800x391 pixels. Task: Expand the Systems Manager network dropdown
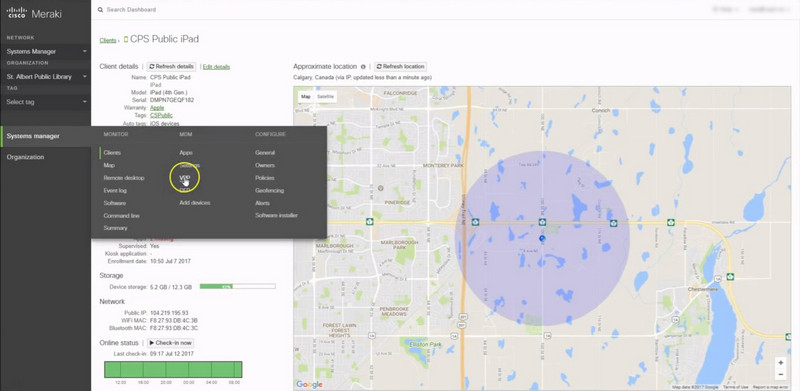click(46, 52)
